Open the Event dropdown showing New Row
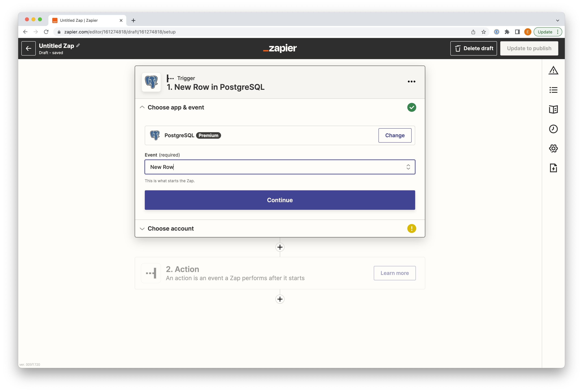583x392 pixels. coord(280,167)
